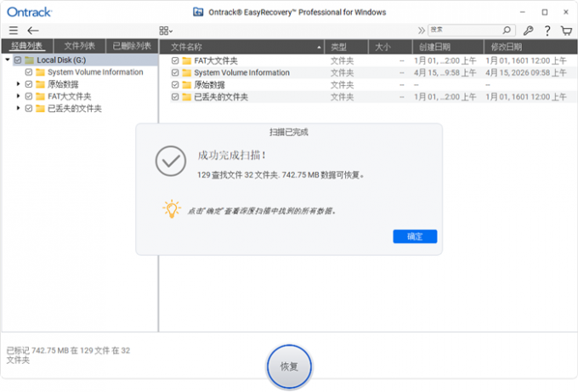Open the view mode grid dropdown
Image resolution: width=578 pixels, height=392 pixels.
[x=166, y=31]
